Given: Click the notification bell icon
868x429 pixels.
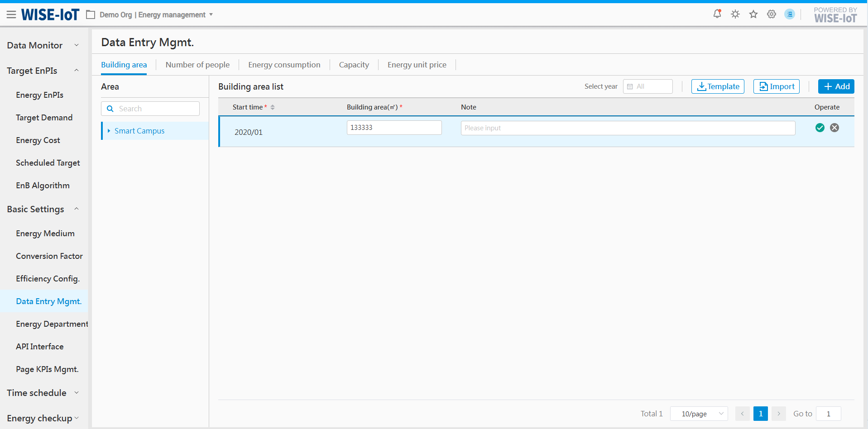Looking at the screenshot, I should click(x=717, y=14).
